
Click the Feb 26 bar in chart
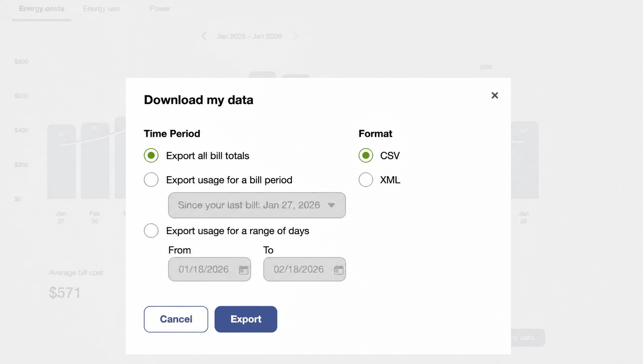(95, 161)
